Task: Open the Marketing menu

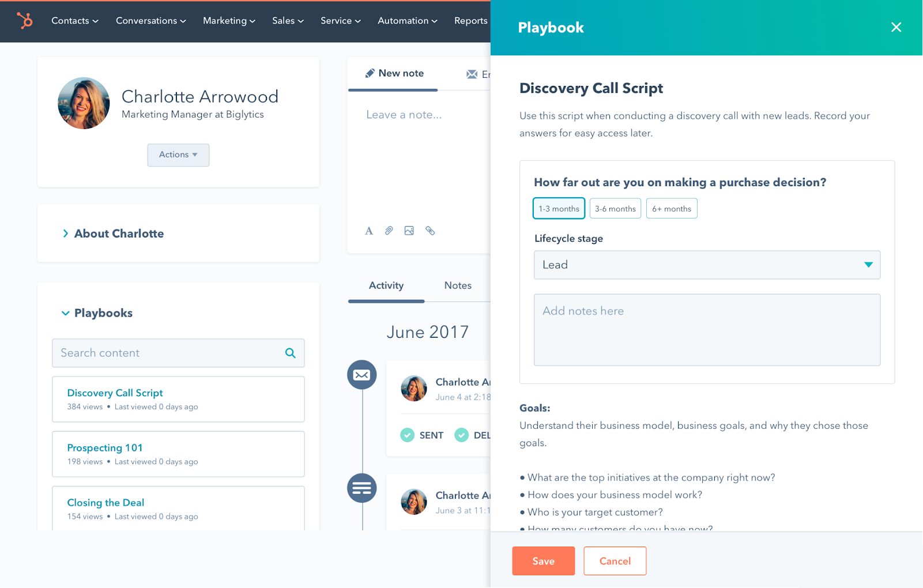Action: pos(229,21)
